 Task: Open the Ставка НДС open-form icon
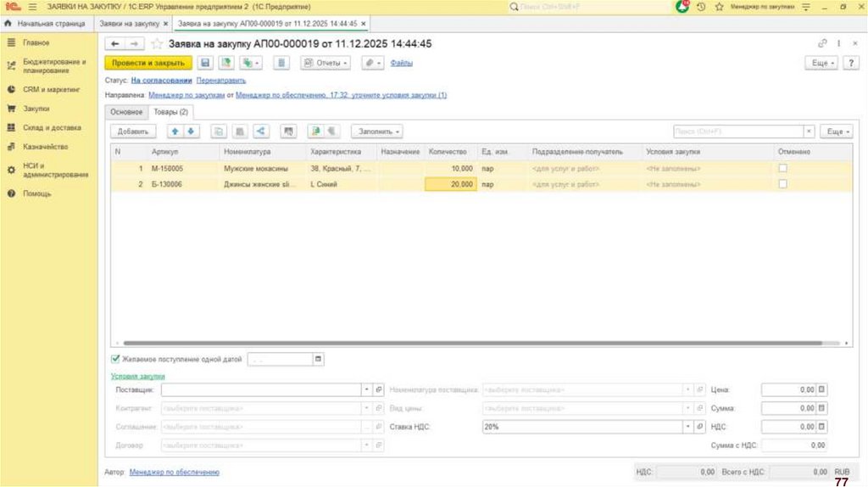coord(699,427)
